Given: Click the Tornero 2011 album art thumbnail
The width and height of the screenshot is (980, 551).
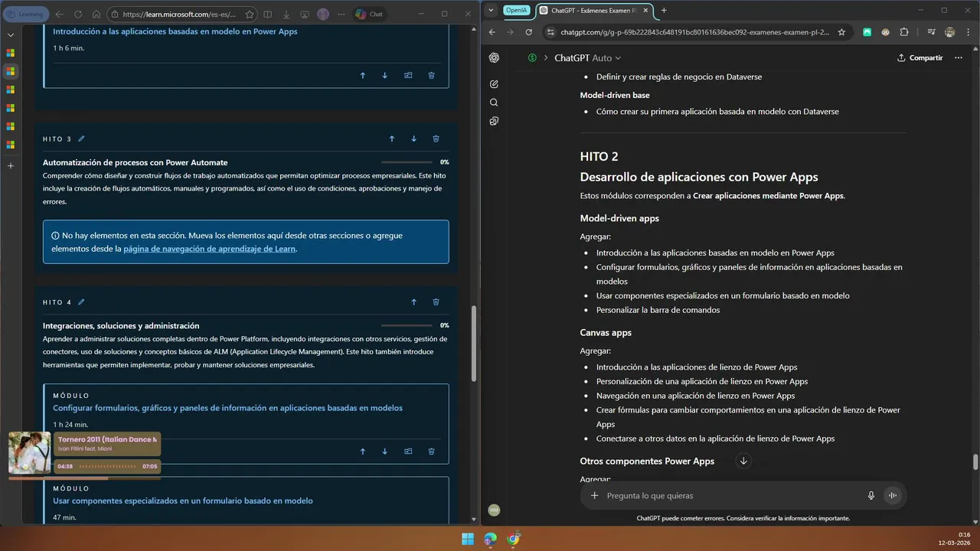Looking at the screenshot, I should pyautogui.click(x=30, y=453).
